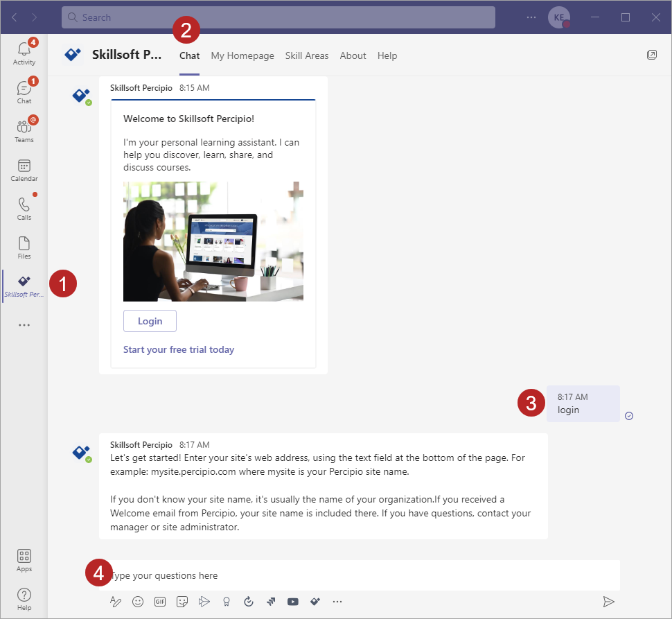Open the sticker picker
This screenshot has width=672, height=619.
(182, 602)
